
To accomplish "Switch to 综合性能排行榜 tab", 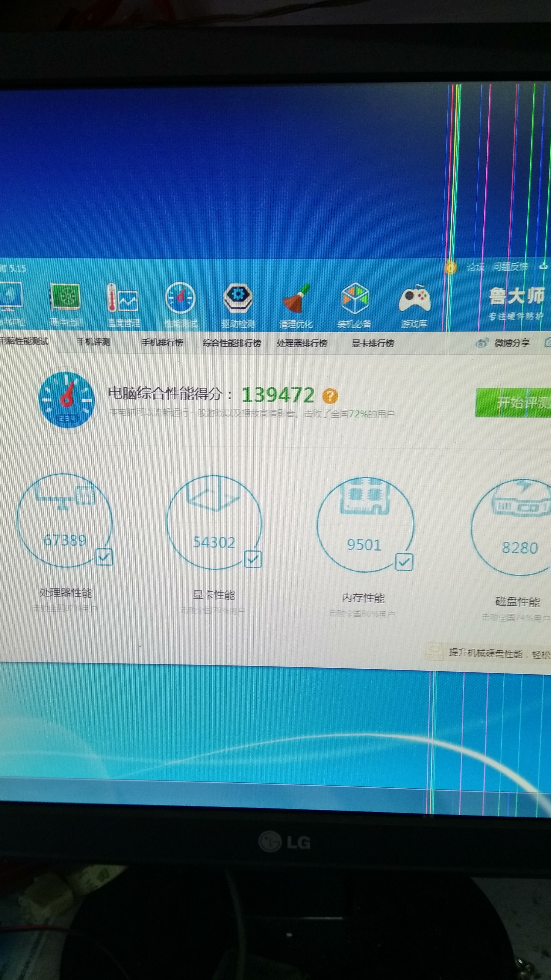I will pyautogui.click(x=231, y=343).
